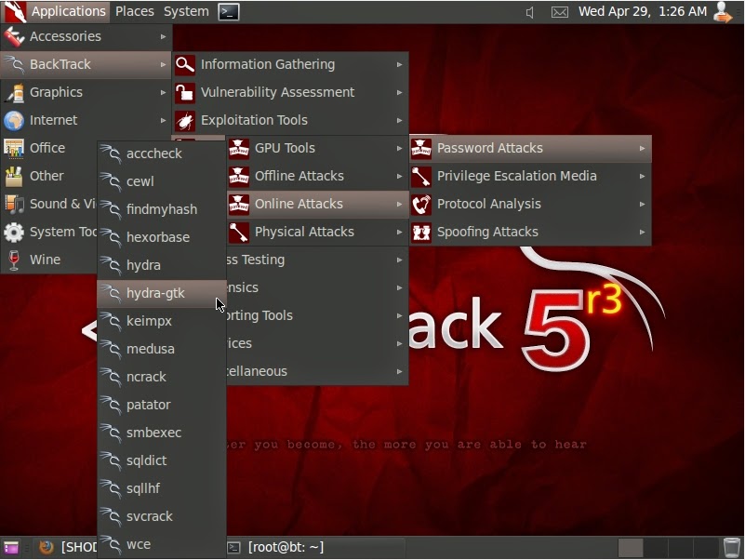
Task: Expand the Offline Attacks submenu arrow
Action: pyautogui.click(x=400, y=177)
